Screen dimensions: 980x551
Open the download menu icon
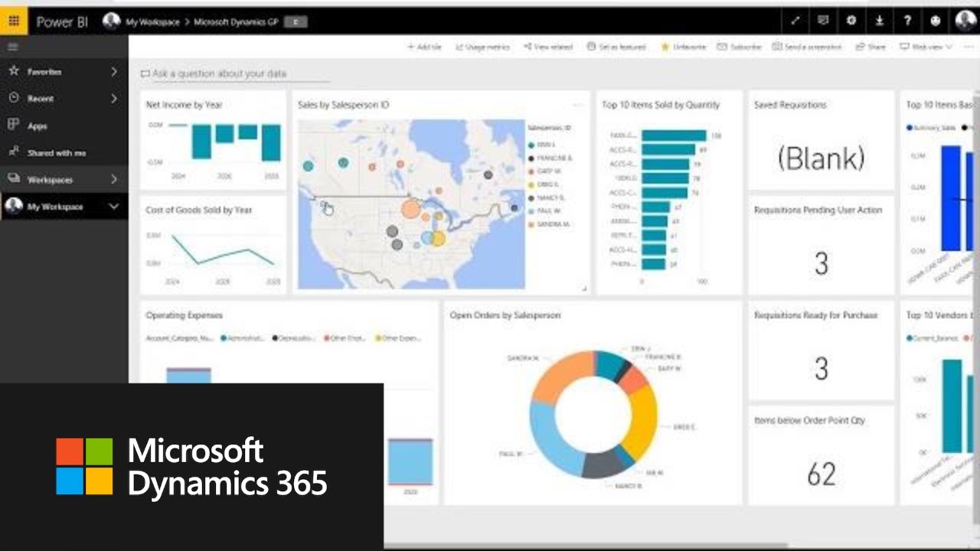[x=880, y=21]
